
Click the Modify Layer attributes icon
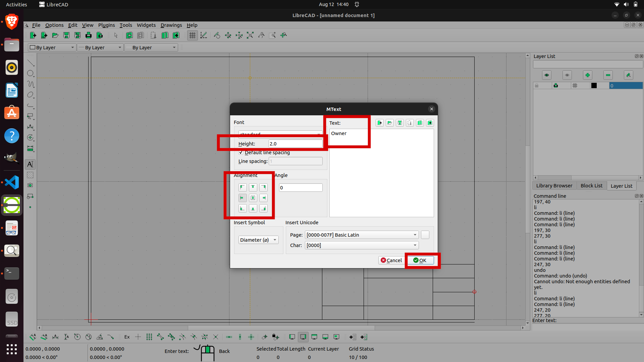coord(629,75)
